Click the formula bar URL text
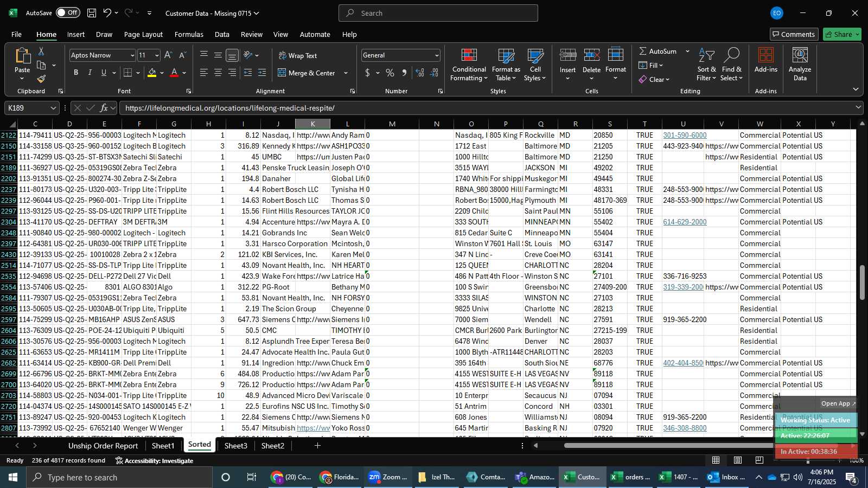Screen dimensions: 868x488 click(x=229, y=108)
